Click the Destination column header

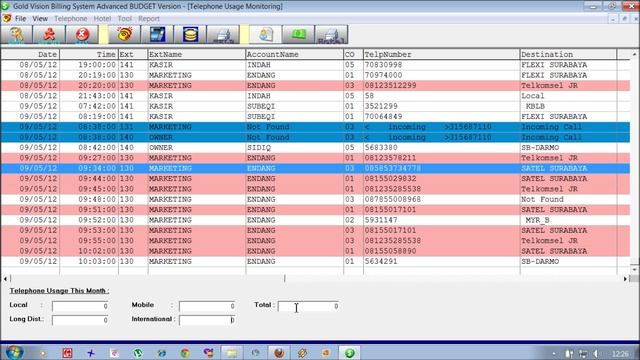[x=568, y=54]
